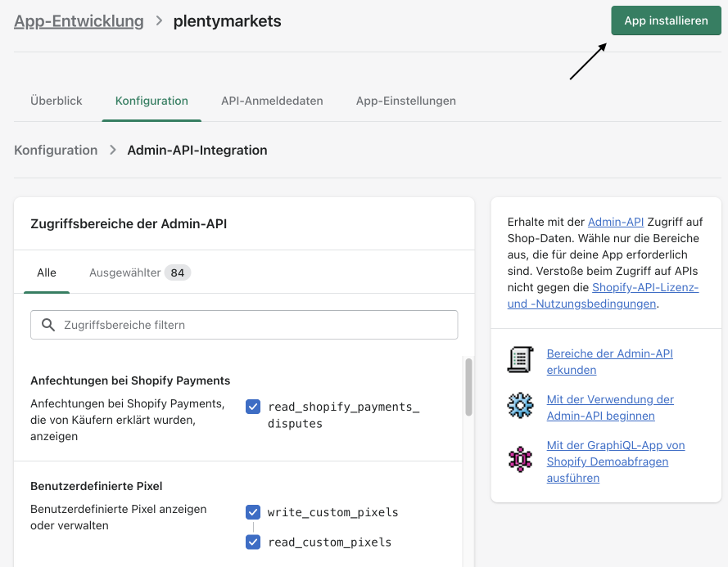Click the magnifier icon in filter field

pyautogui.click(x=48, y=325)
